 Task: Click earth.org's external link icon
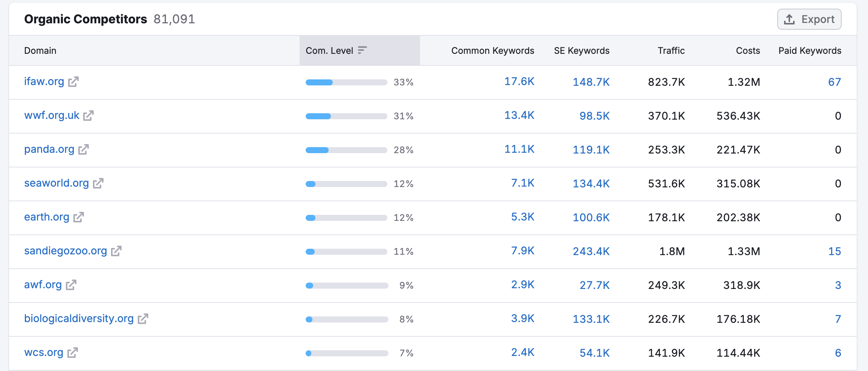78,217
